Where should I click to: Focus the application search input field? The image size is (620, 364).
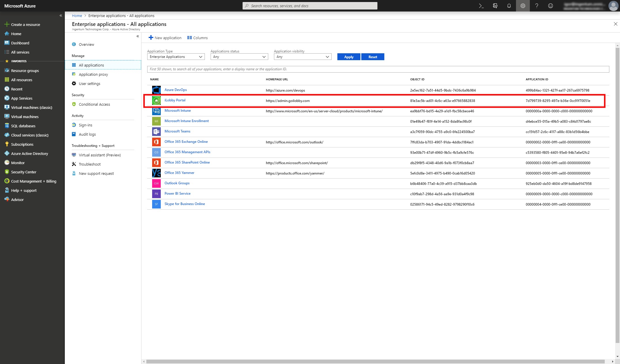pos(378,69)
